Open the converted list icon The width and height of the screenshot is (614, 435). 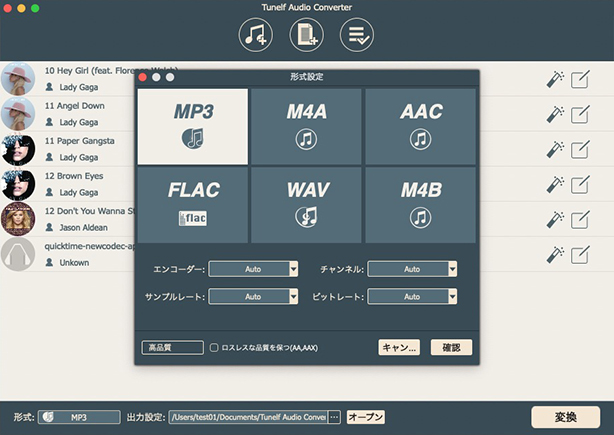click(x=357, y=35)
